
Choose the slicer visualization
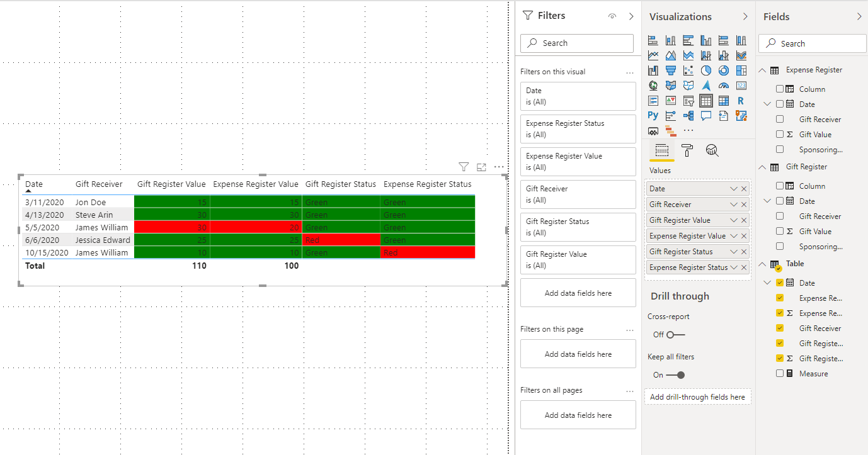(688, 101)
